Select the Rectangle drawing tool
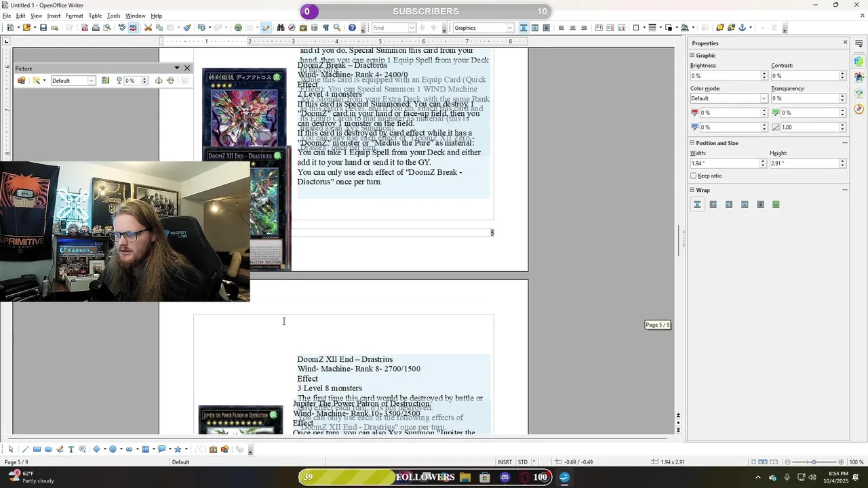The image size is (868, 488). tap(37, 449)
